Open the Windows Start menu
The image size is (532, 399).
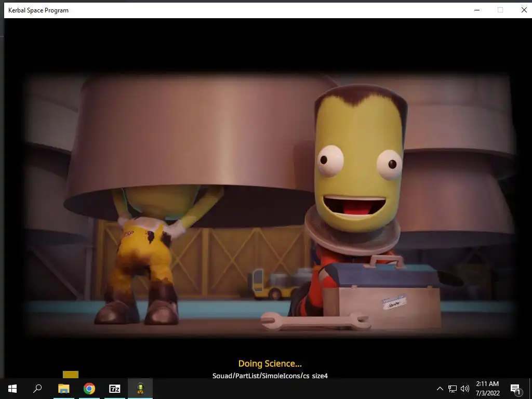(x=12, y=389)
